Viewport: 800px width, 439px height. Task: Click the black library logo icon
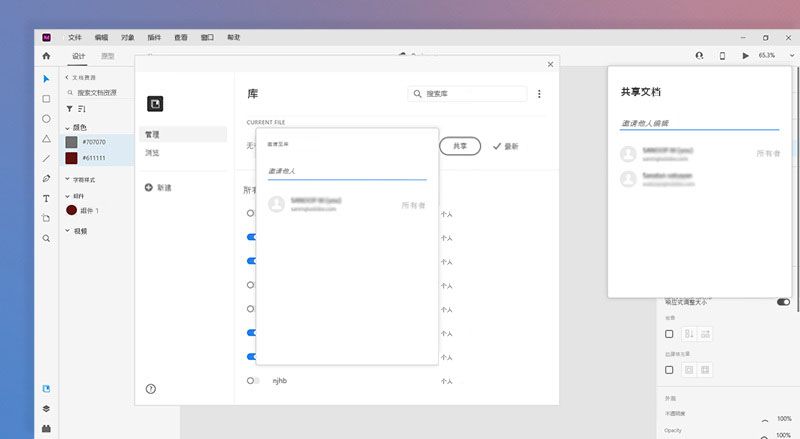pyautogui.click(x=155, y=104)
